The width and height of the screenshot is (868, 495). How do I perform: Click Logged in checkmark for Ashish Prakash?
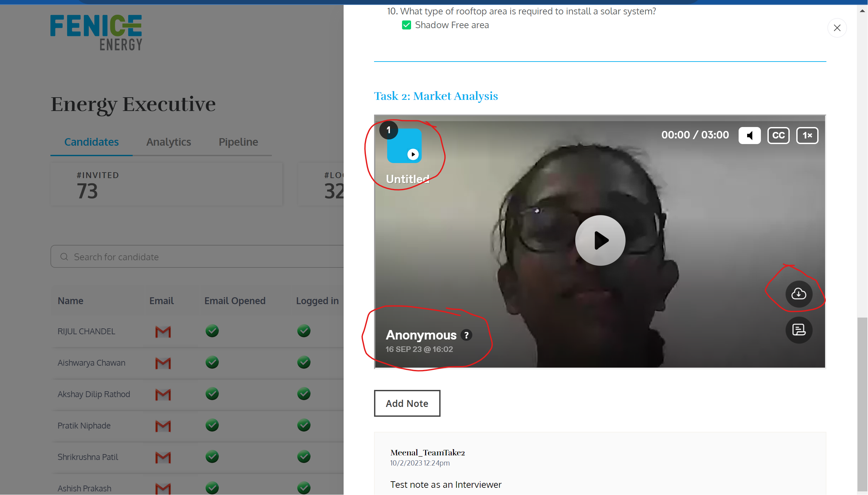[x=304, y=488]
